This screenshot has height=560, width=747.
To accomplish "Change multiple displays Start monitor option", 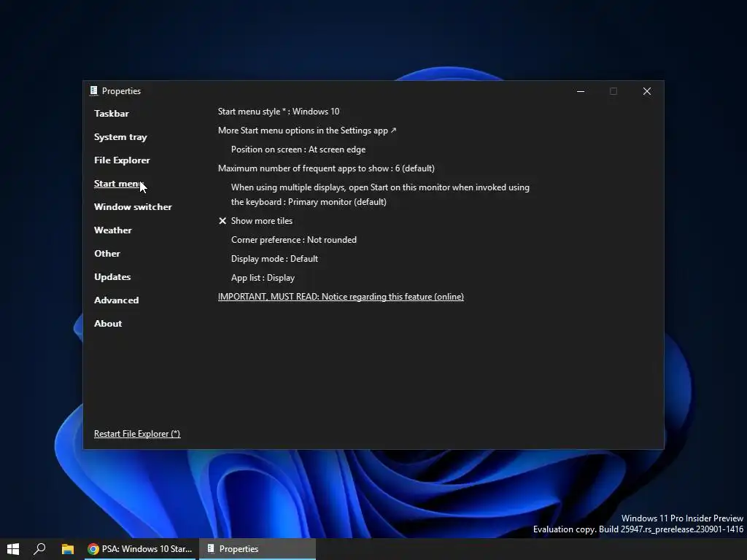I will (x=380, y=194).
